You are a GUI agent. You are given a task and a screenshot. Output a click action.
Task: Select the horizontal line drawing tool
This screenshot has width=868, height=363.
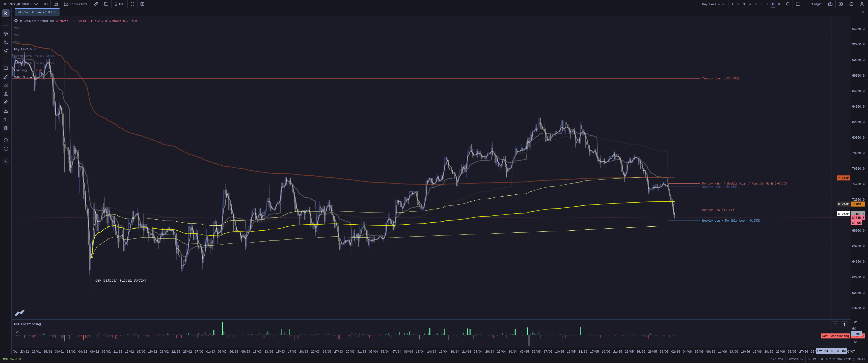pyautogui.click(x=6, y=25)
